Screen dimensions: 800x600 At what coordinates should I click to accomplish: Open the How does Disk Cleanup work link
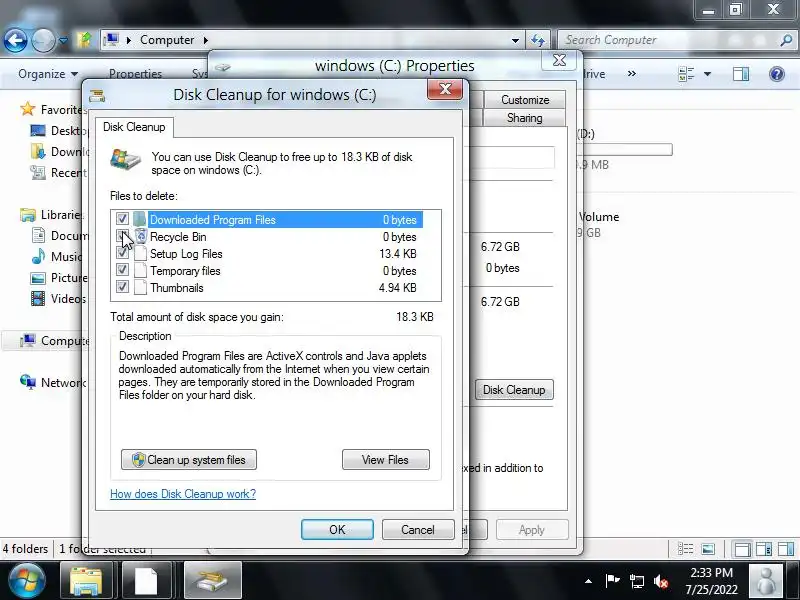click(183, 494)
